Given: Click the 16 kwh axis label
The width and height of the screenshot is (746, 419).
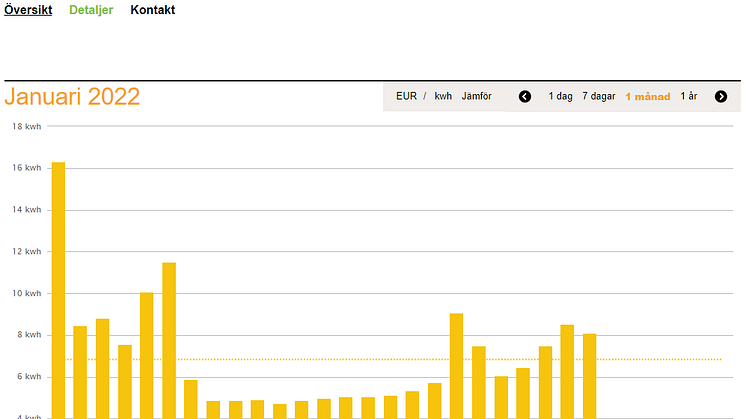Looking at the screenshot, I should click(27, 168).
